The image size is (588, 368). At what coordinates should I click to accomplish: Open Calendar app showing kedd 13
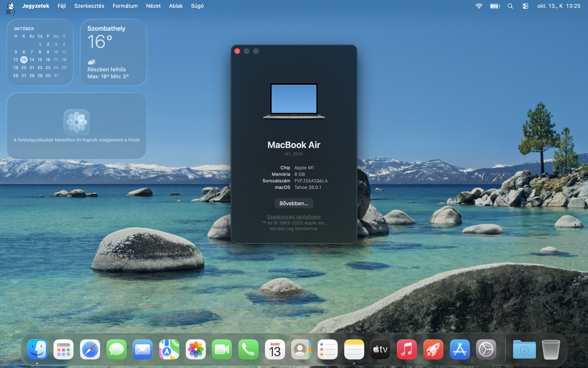click(275, 349)
